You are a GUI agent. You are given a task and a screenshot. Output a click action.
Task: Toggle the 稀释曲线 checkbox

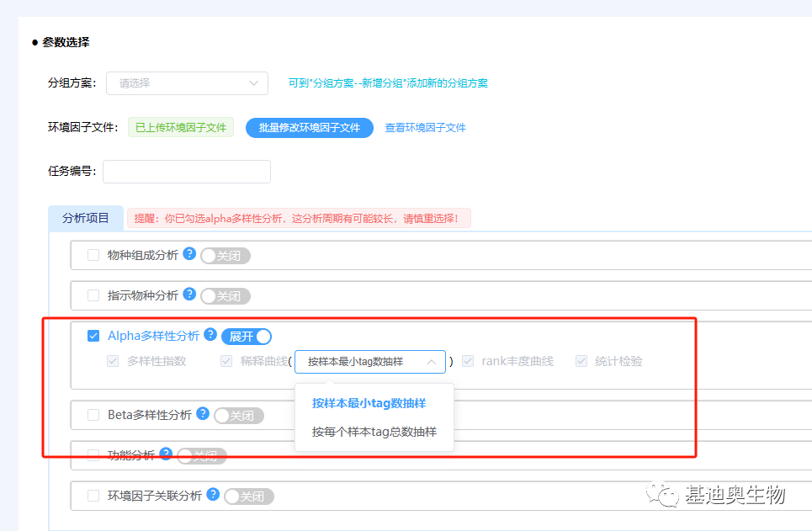226,361
